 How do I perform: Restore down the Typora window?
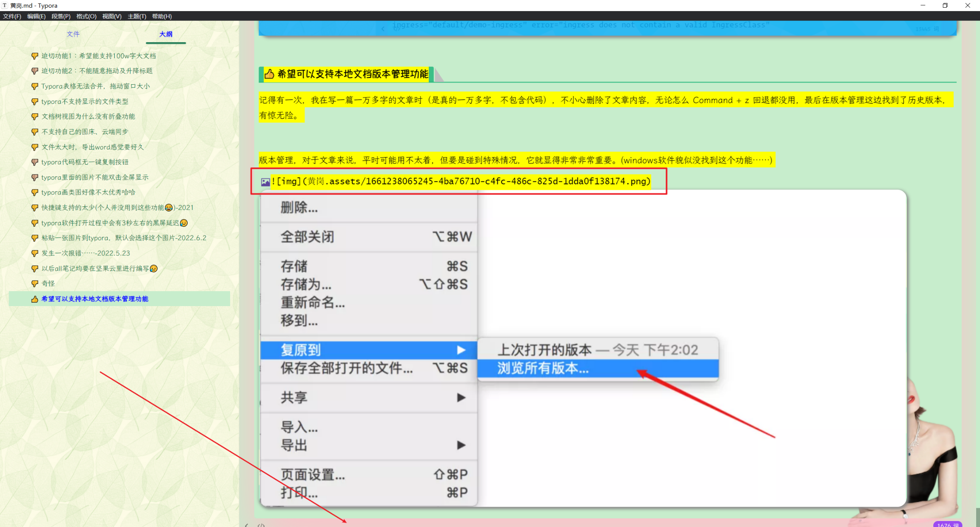pyautogui.click(x=945, y=6)
